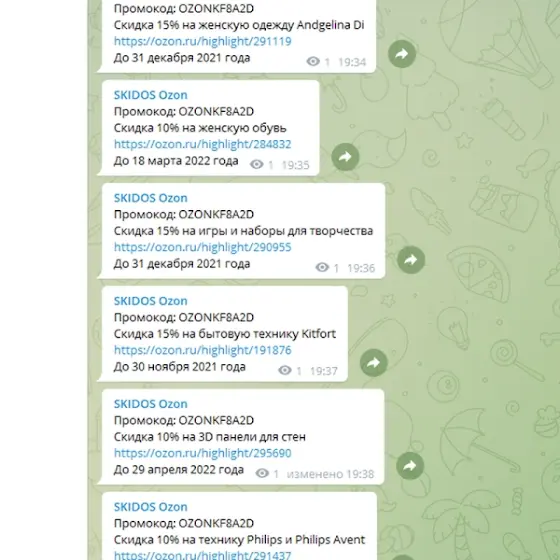Click views eye icon on 19:37 message
Viewport: 560px width, 560px height.
pyautogui.click(x=285, y=370)
